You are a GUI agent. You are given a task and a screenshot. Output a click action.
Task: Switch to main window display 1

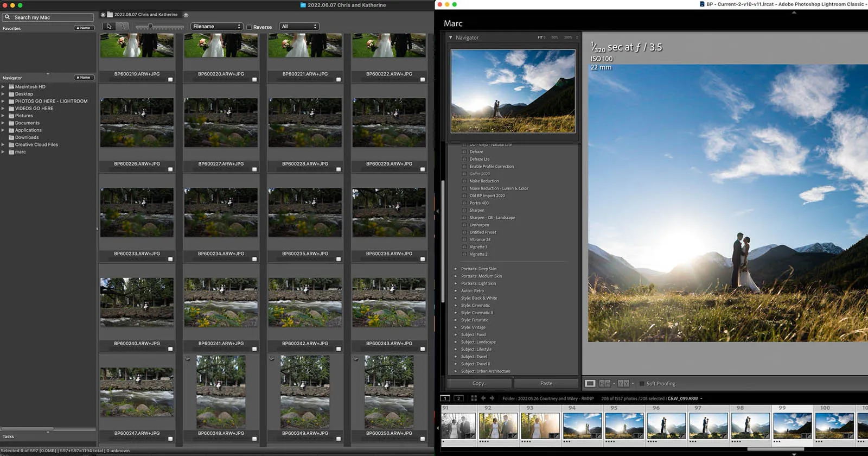(445, 398)
